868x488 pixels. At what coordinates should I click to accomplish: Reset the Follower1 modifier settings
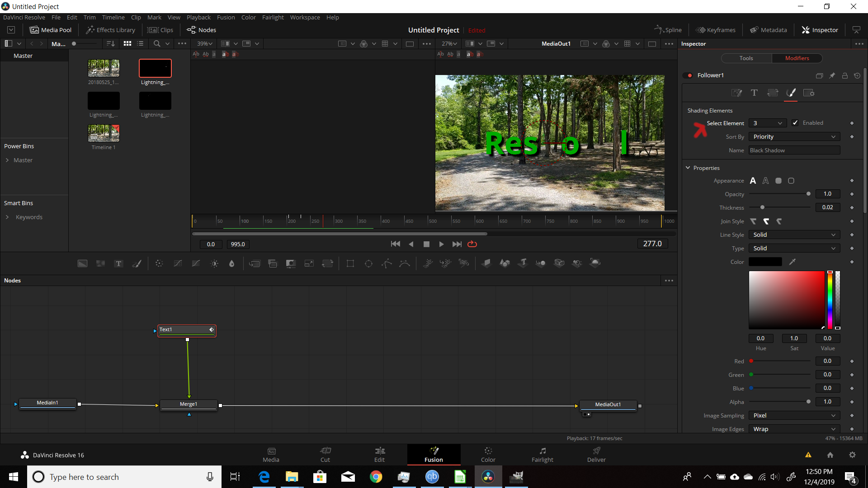point(857,75)
